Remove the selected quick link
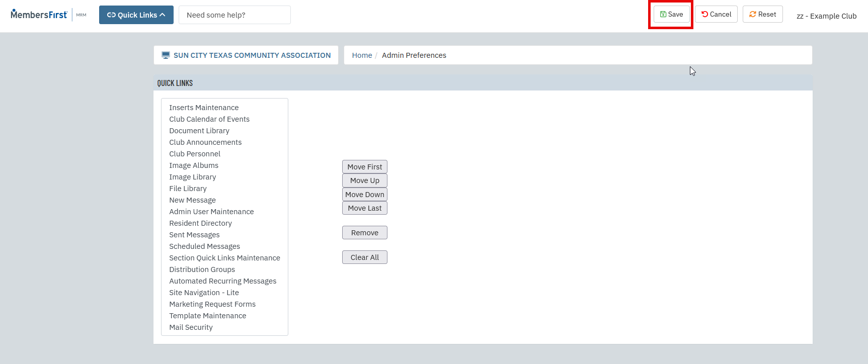 (x=364, y=233)
